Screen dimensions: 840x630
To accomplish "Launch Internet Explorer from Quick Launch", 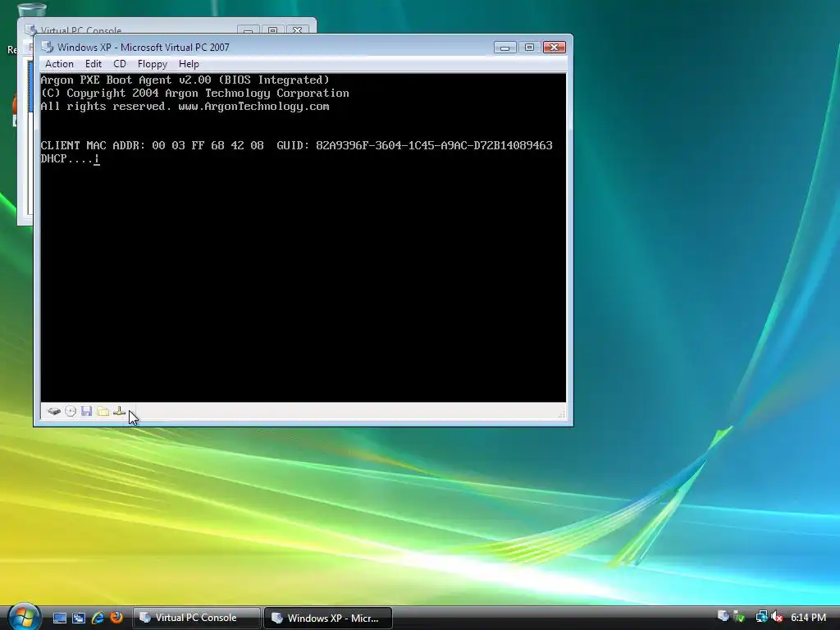I will click(x=98, y=618).
